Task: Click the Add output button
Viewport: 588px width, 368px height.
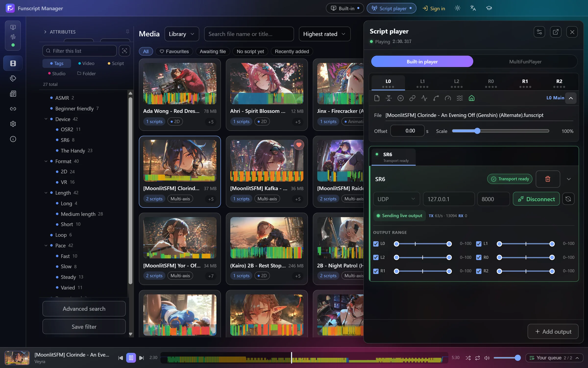Action: click(553, 331)
